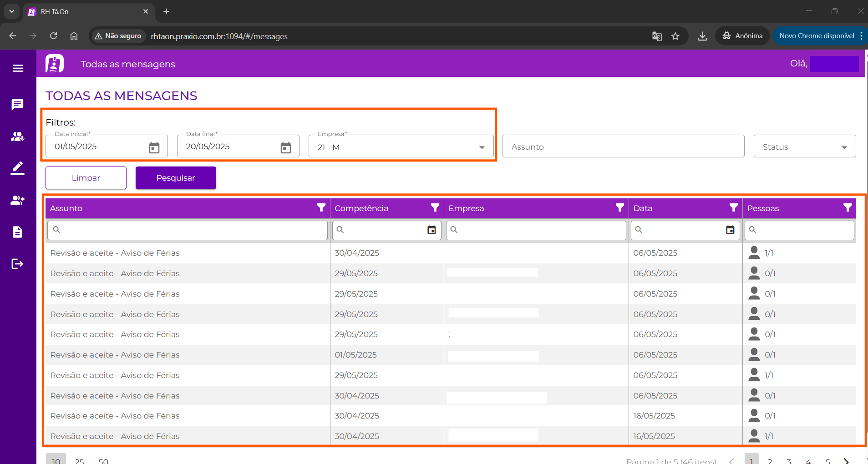Open calendar picker for Data final
Screen dimensions: 868x464
[x=286, y=147]
